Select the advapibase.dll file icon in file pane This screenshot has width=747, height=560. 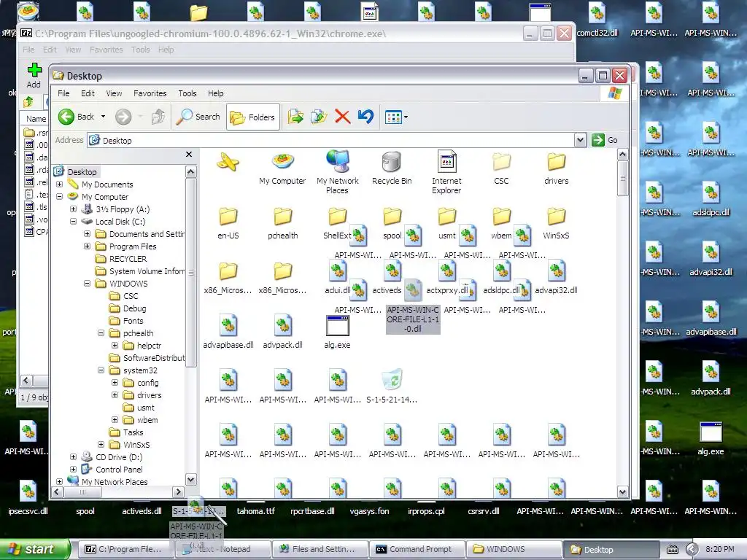tap(228, 332)
